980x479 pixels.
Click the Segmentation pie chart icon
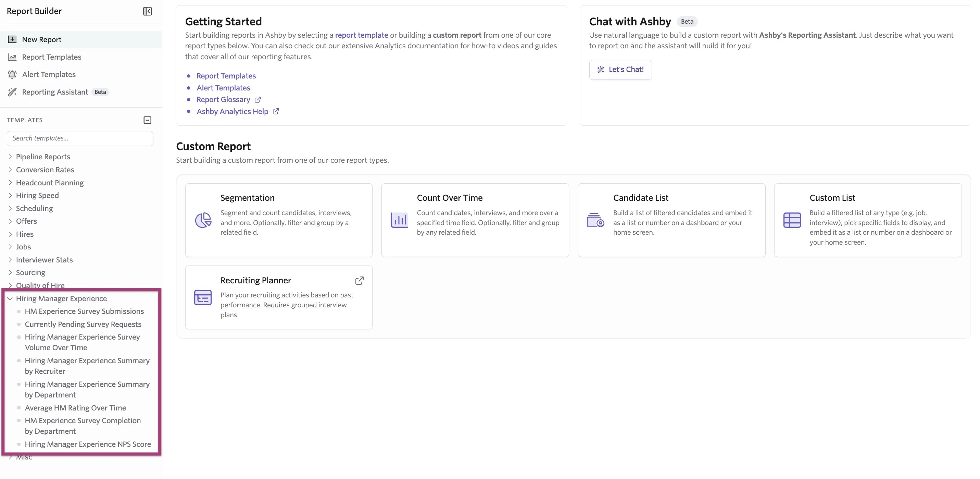point(203,220)
